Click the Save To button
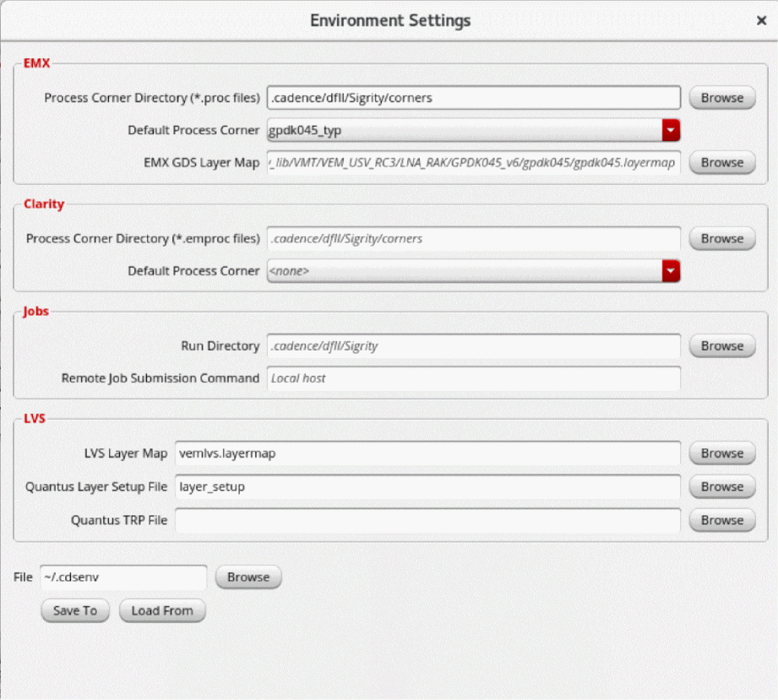Image resolution: width=778 pixels, height=700 pixels. 75,610
